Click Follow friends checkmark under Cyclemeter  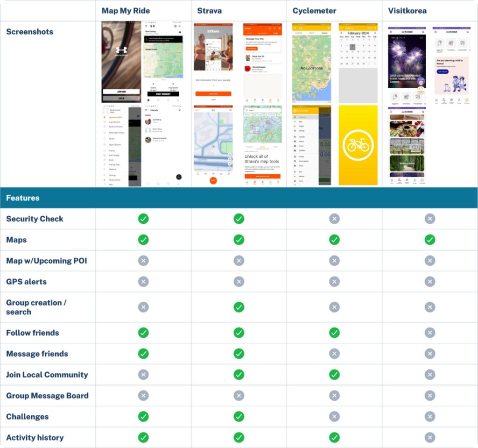click(334, 333)
